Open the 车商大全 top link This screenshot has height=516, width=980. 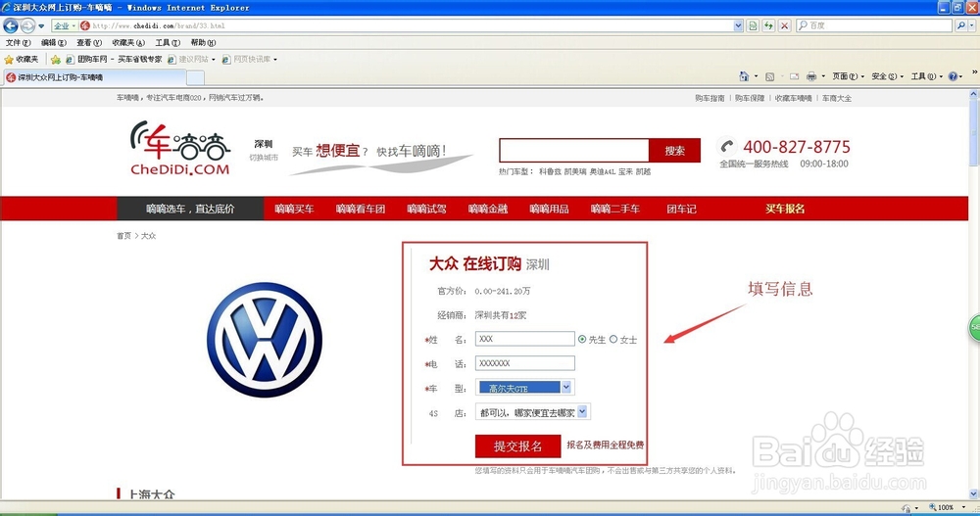click(836, 98)
